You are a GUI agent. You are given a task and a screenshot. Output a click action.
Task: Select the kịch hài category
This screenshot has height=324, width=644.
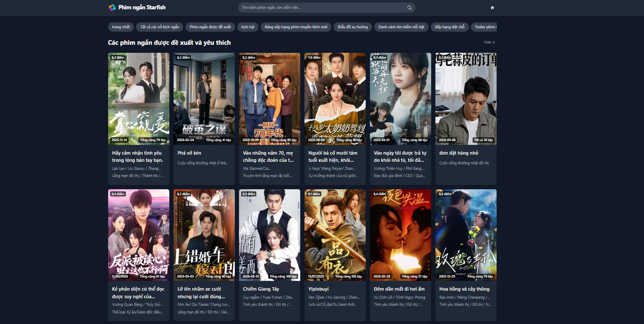pyautogui.click(x=248, y=27)
